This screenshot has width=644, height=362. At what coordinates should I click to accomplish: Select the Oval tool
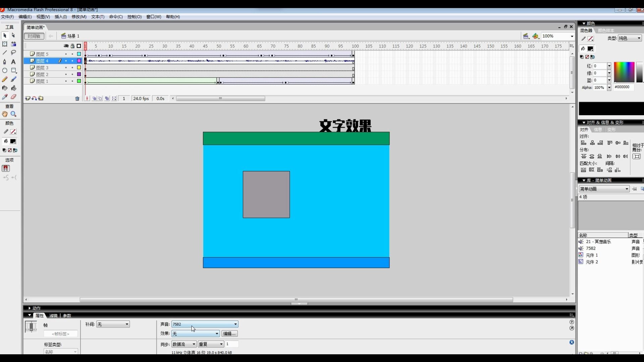point(5,70)
